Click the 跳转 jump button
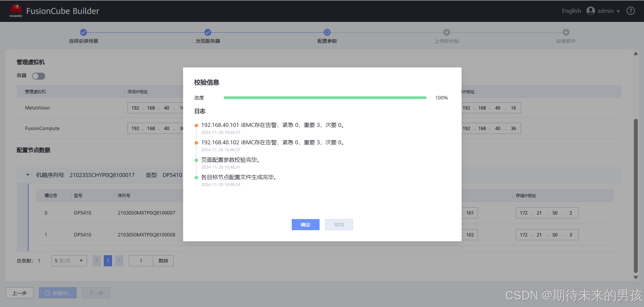This screenshot has width=644, height=307. click(163, 261)
